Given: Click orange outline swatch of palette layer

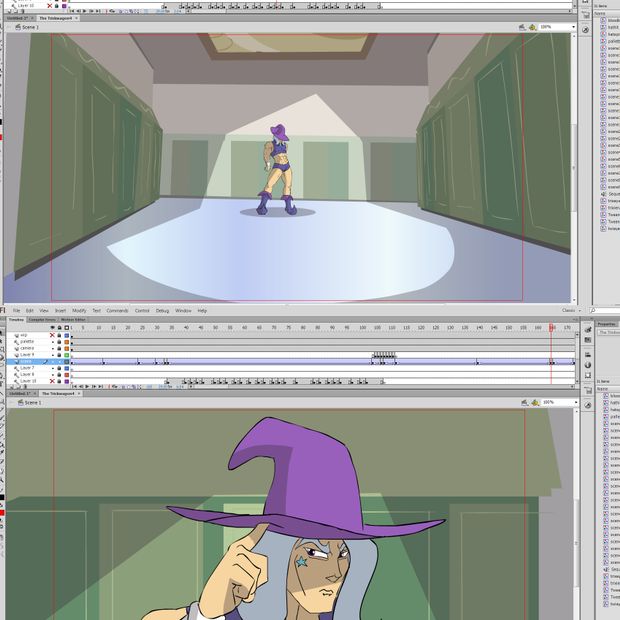Looking at the screenshot, I should 66,342.
